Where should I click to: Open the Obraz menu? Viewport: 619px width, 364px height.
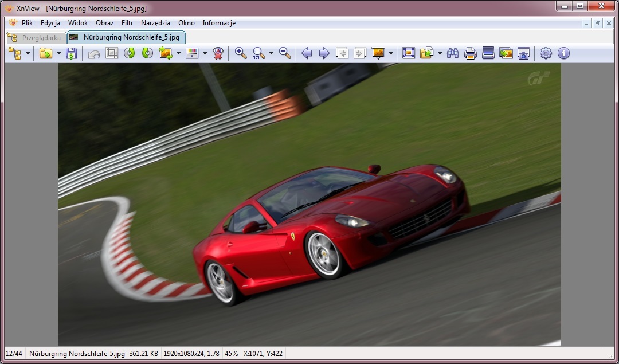tap(105, 23)
